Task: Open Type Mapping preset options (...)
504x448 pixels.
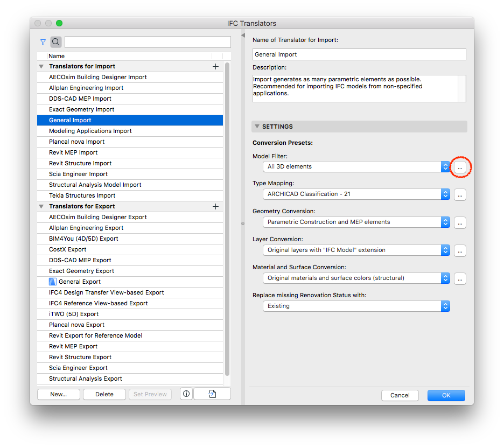Action: [460, 194]
